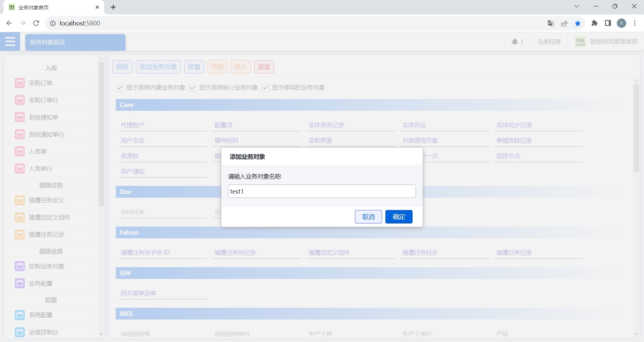Click the 猎鹰任务记录 sidebar icon

click(20, 235)
